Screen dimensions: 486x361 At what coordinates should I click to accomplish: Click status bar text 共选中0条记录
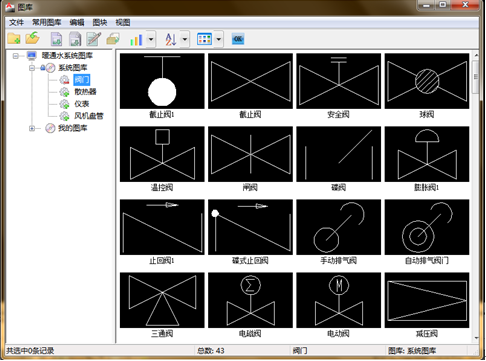tap(30, 351)
